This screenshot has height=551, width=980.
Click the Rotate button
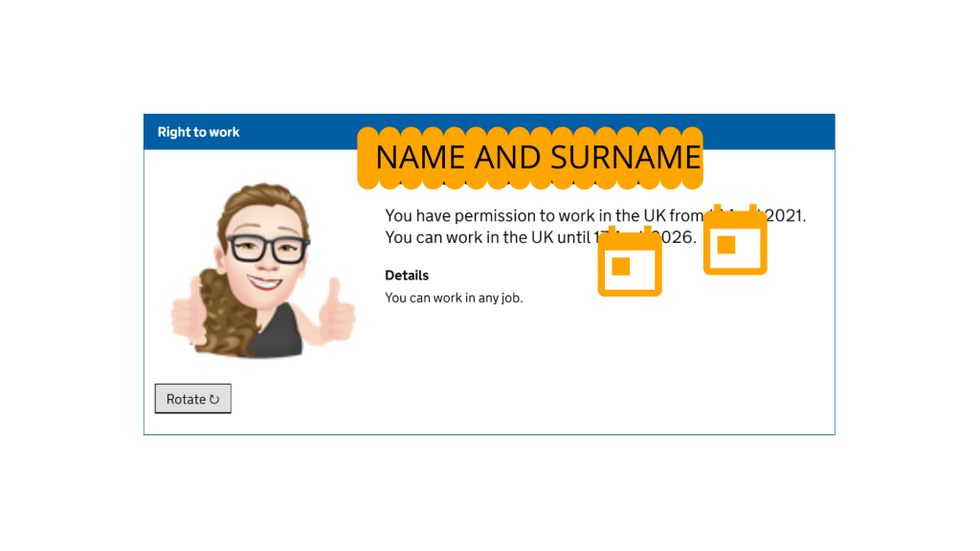(x=192, y=399)
